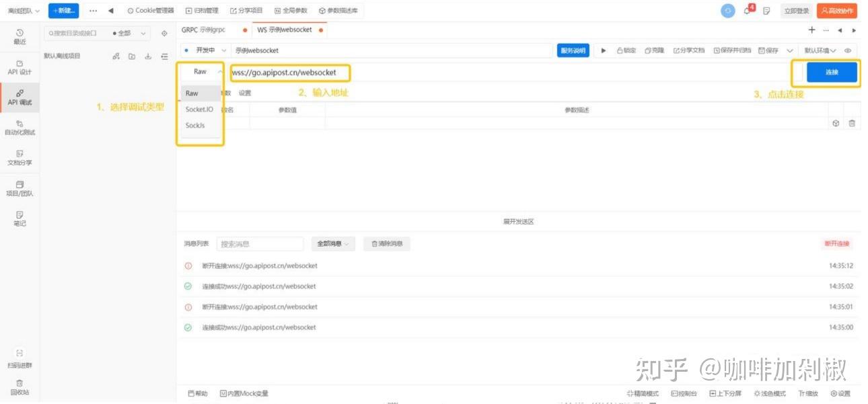Open the 回收站 from the sidebar
This screenshot has width=868, height=404.
[20, 387]
